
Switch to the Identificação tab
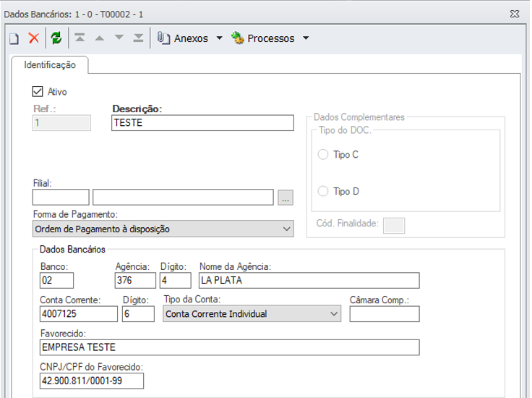coord(50,65)
